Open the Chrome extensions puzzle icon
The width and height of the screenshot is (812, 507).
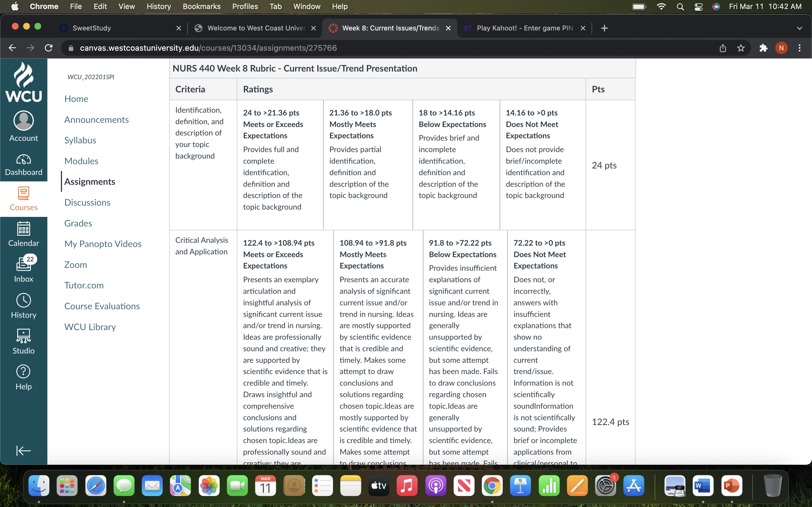point(763,48)
